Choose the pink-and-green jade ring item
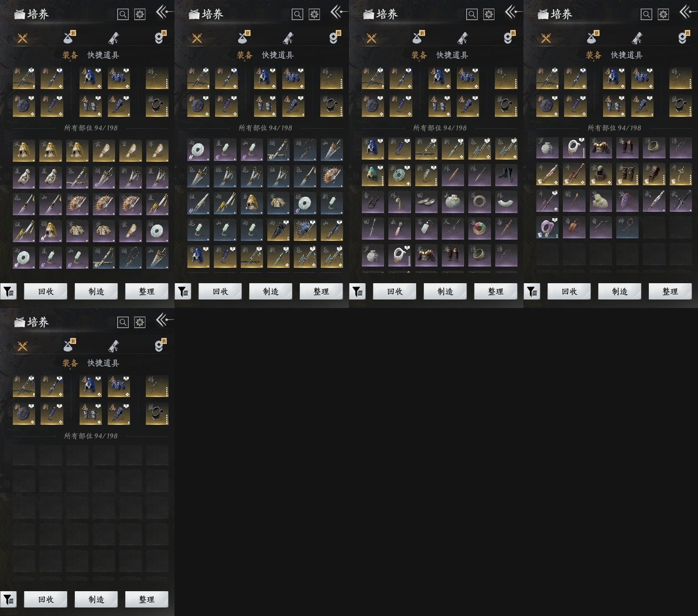698x616 pixels. pos(479,228)
